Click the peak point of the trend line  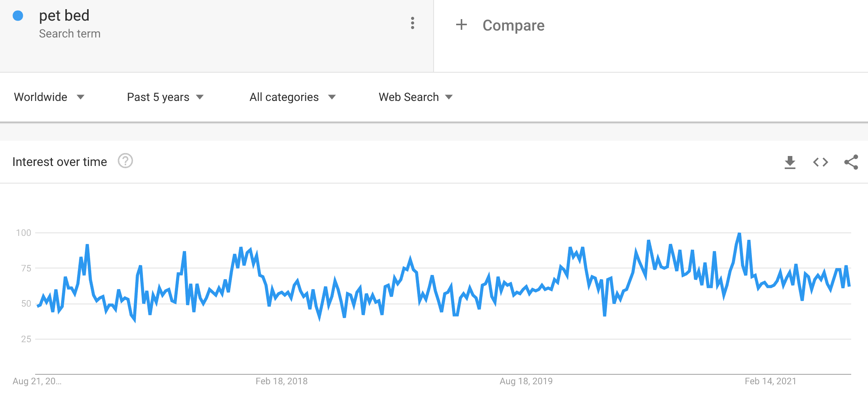738,232
